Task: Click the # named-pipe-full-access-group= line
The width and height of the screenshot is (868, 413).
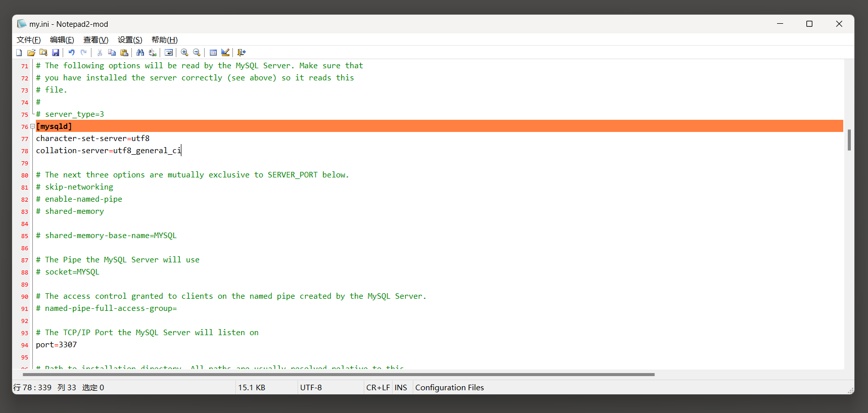Action: pyautogui.click(x=107, y=308)
